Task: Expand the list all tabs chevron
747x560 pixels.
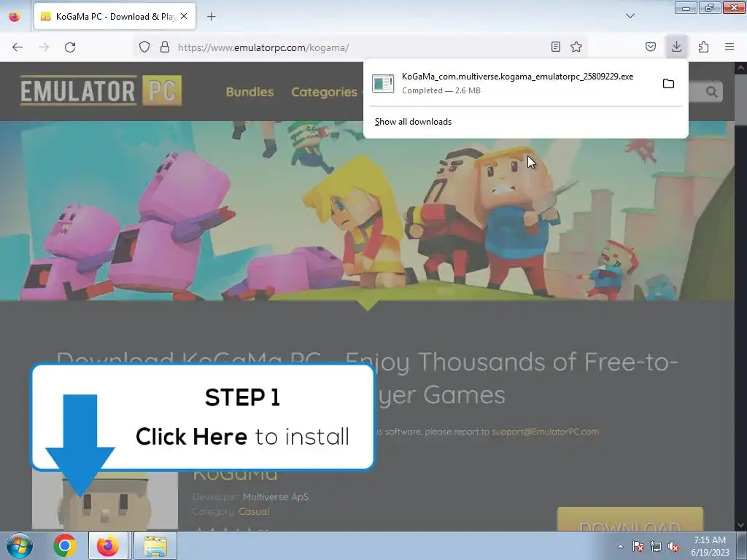Action: [x=630, y=16]
